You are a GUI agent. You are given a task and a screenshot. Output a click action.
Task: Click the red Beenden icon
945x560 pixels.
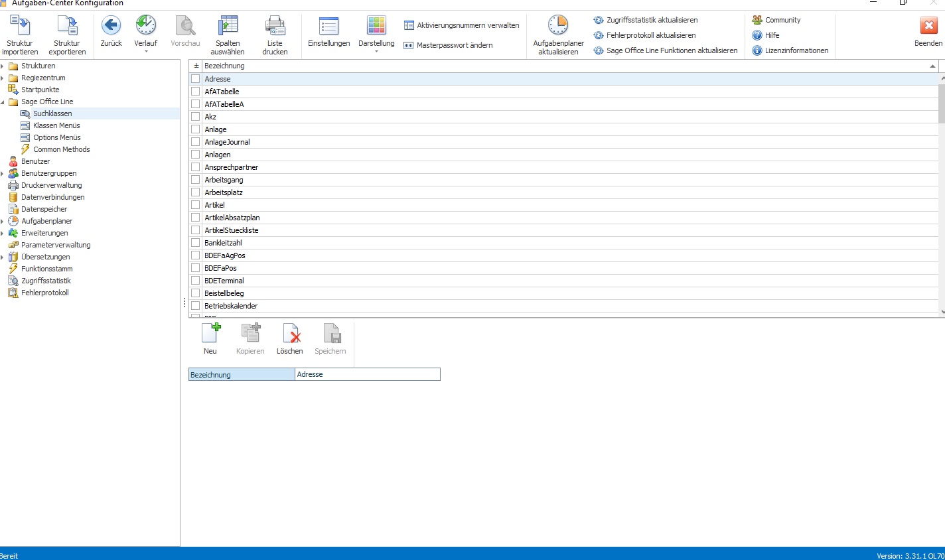(928, 26)
